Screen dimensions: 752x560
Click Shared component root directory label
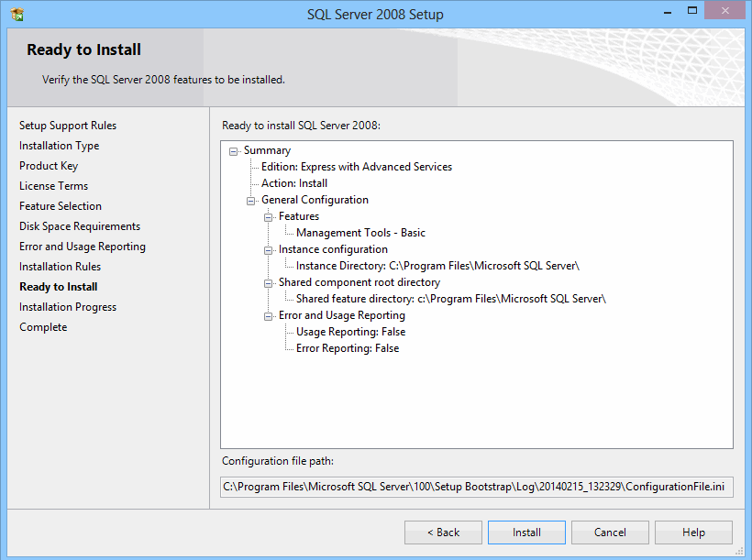(x=359, y=283)
